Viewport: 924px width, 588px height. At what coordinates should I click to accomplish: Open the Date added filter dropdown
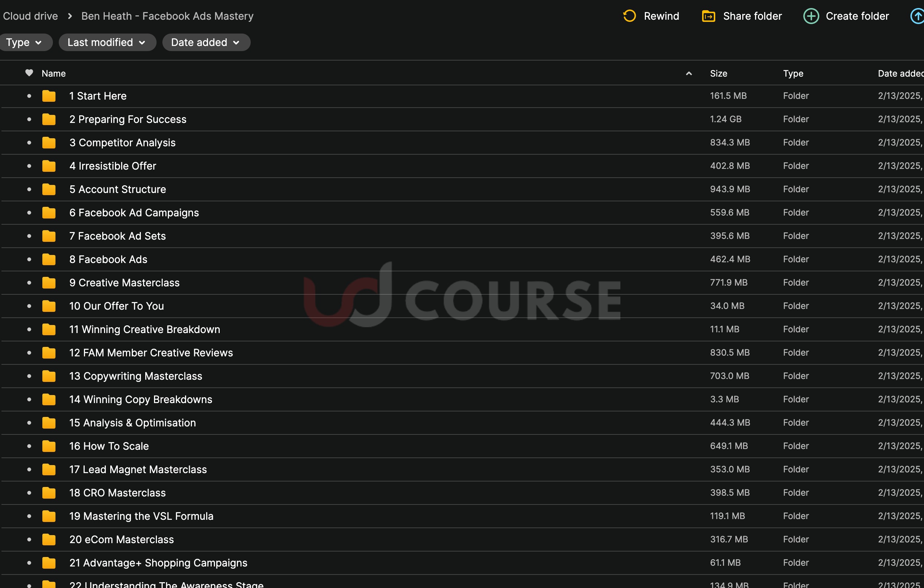pos(207,42)
